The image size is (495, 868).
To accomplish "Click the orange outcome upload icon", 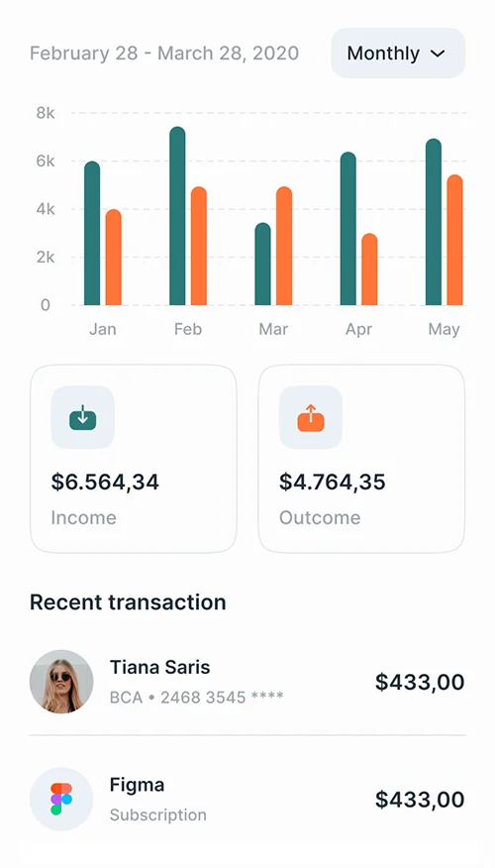I will pyautogui.click(x=311, y=417).
